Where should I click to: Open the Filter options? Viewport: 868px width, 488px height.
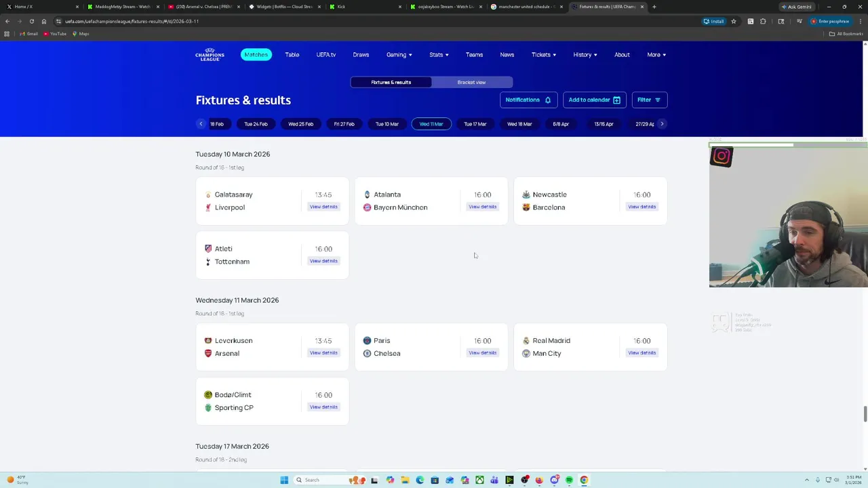[x=650, y=100]
